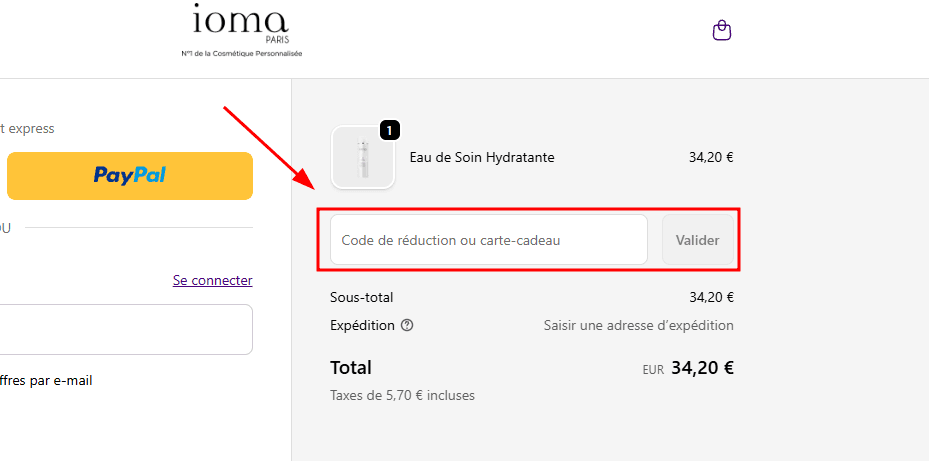Click the product line price 34,20 €
Image resolution: width=929 pixels, height=461 pixels.
coord(711,157)
